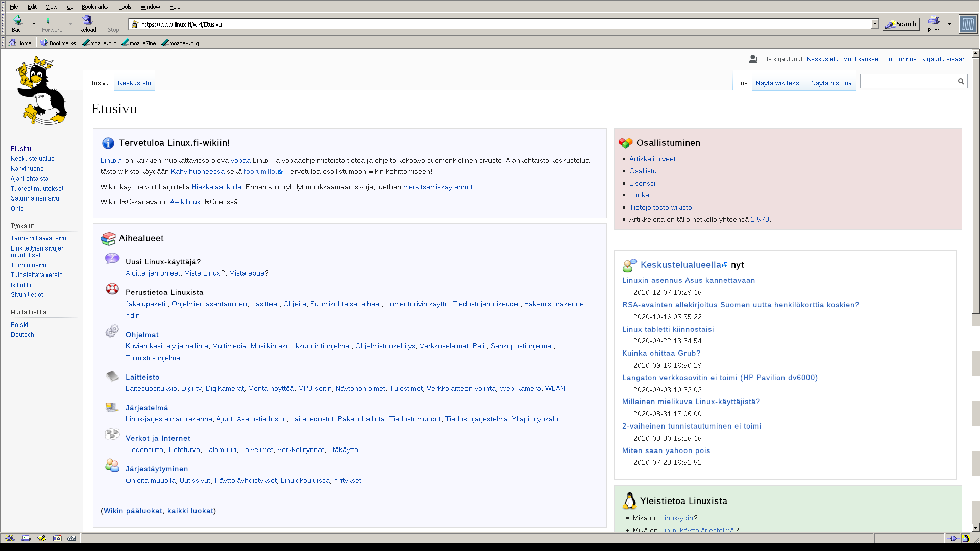Screen dimensions: 980x551
Task: Expand the Print options dropdown arrow
Action: click(949, 23)
